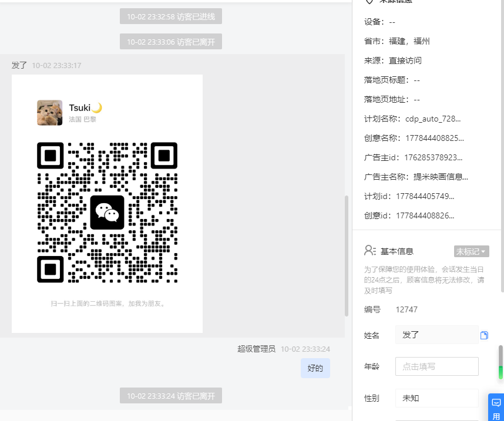Screen dimensions: 504x421
Task: Click the notice 10-02 23:33:06 访客已离开
Action: pyautogui.click(x=171, y=42)
